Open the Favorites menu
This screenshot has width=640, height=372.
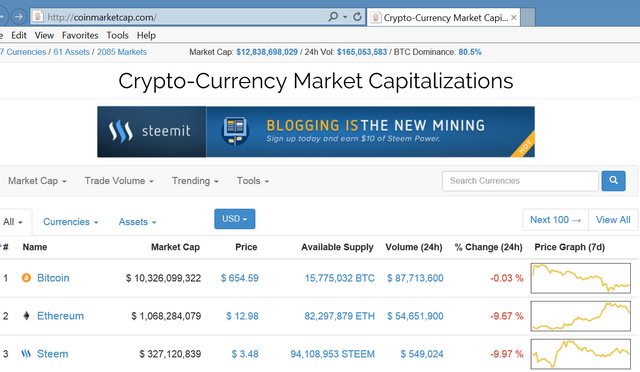(x=80, y=36)
